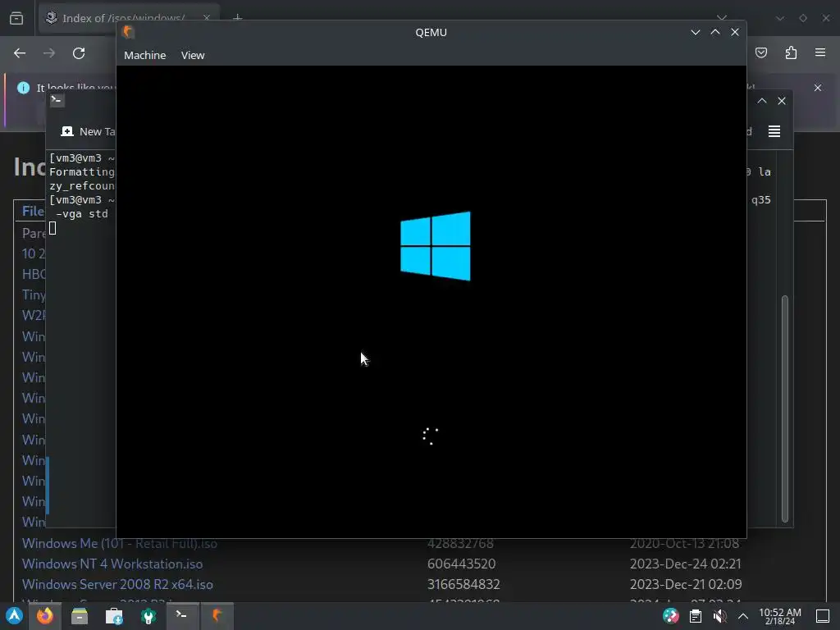Click the QEMU icon in window title bar
Screen dimensions: 840x630
click(x=128, y=32)
